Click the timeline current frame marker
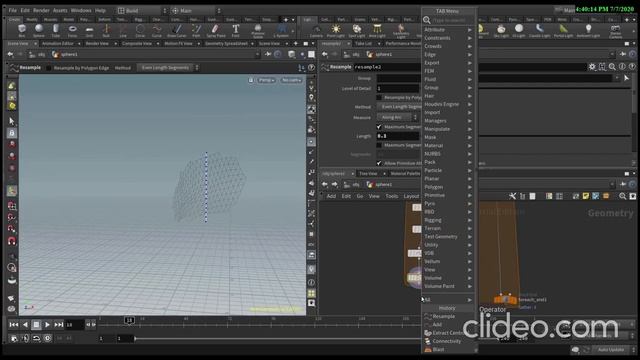This screenshot has width=640, height=360. coord(129,320)
